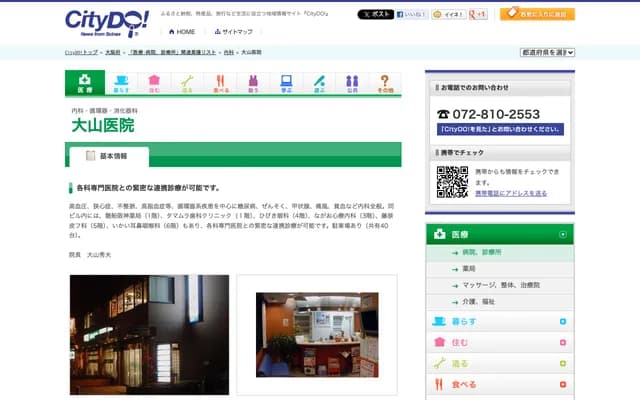
Task: Click the 携帯電話にアドレスを送る link
Action: [x=510, y=193]
